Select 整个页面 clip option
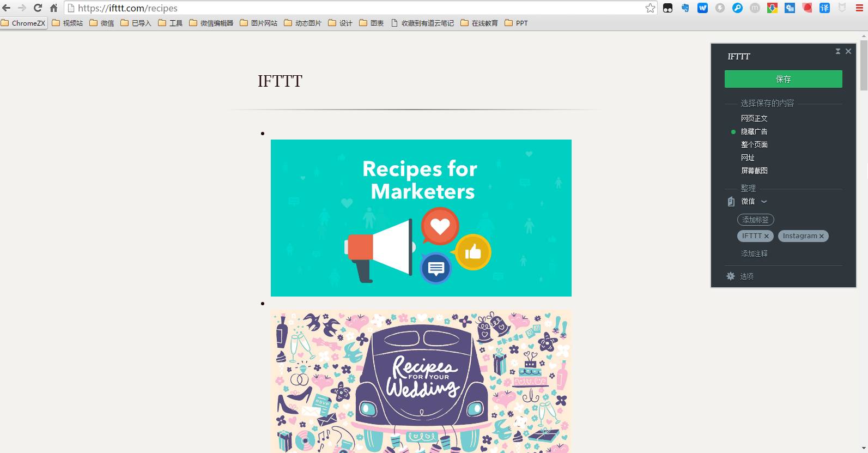Viewport: 868px width, 453px height. pos(754,144)
